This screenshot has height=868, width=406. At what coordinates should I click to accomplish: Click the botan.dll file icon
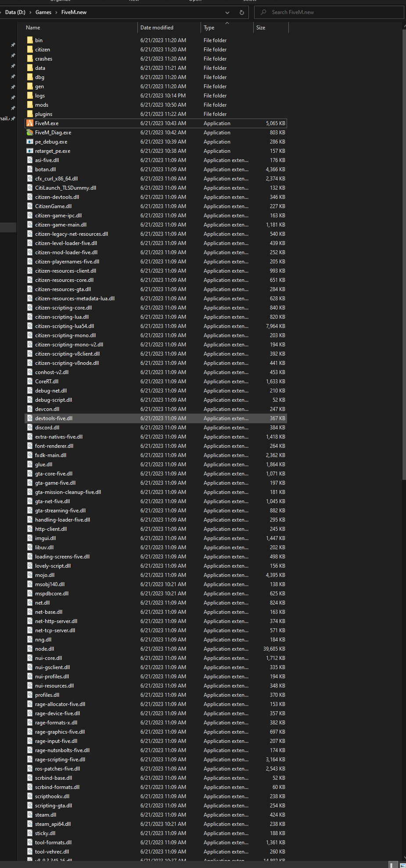point(30,169)
